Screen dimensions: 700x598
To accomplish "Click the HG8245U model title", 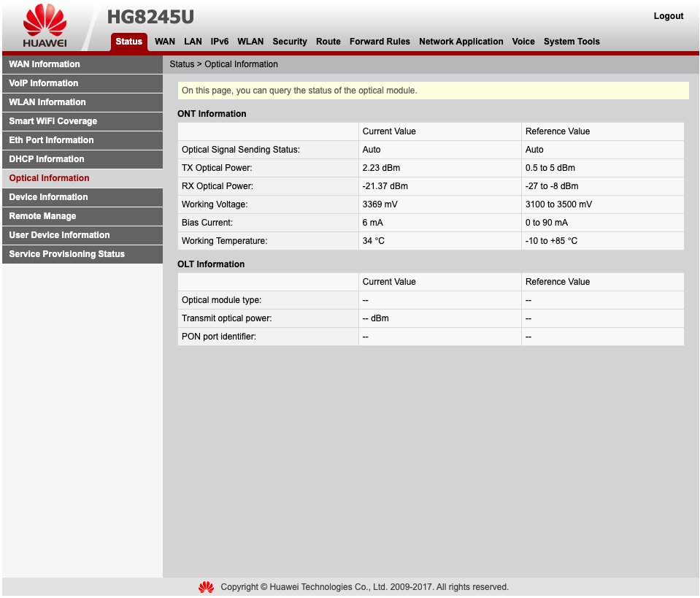I will [150, 17].
